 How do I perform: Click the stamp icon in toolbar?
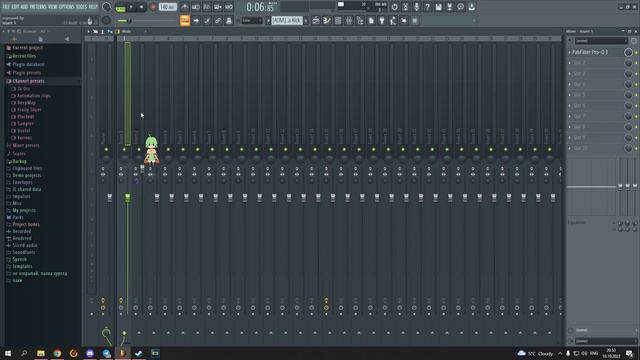229,20
